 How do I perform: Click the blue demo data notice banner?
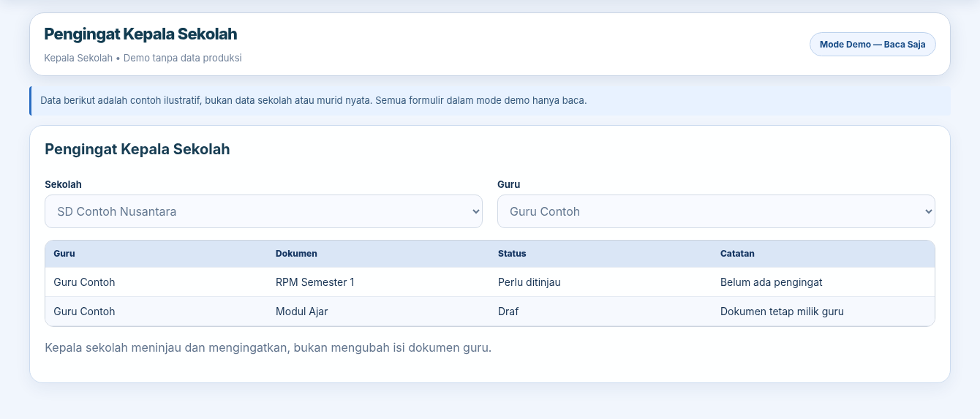coord(490,100)
